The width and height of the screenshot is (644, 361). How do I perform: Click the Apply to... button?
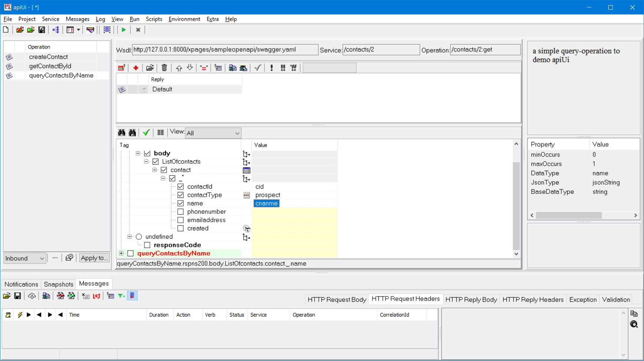(94, 258)
